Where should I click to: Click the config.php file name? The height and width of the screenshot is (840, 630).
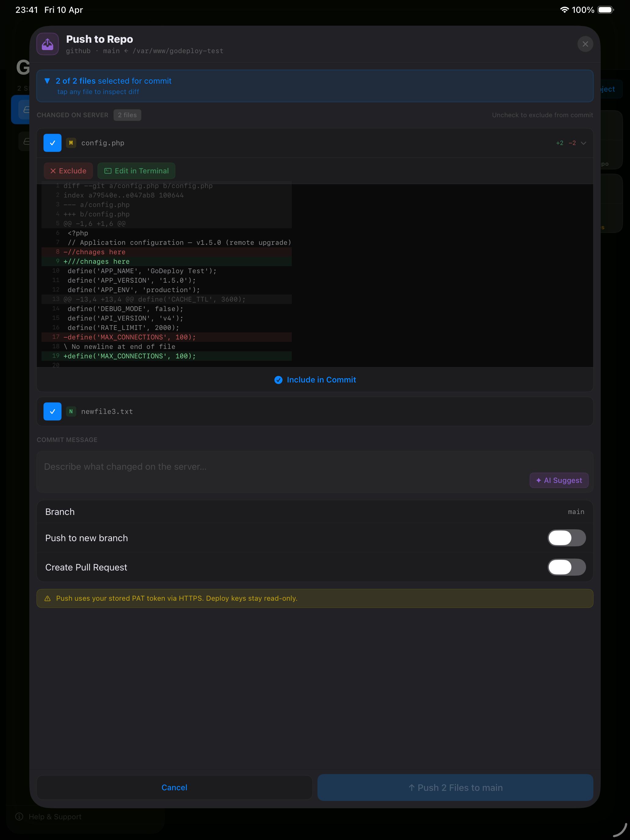pyautogui.click(x=103, y=143)
